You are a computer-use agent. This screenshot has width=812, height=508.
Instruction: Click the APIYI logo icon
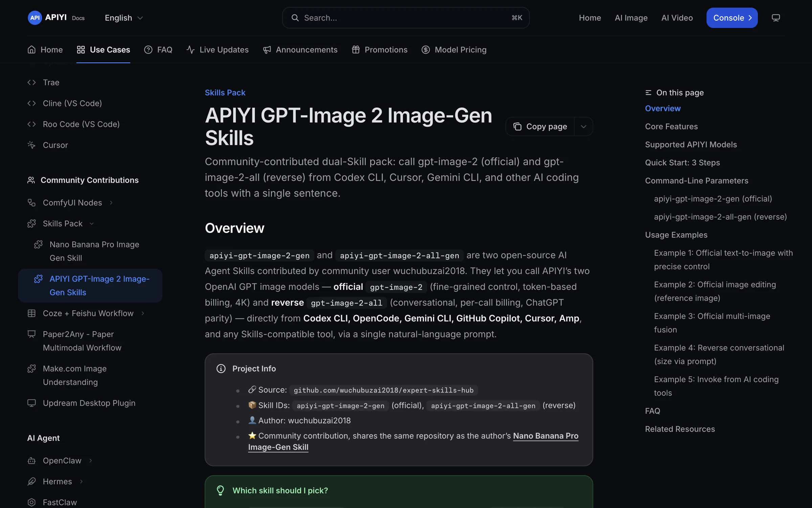pos(35,18)
